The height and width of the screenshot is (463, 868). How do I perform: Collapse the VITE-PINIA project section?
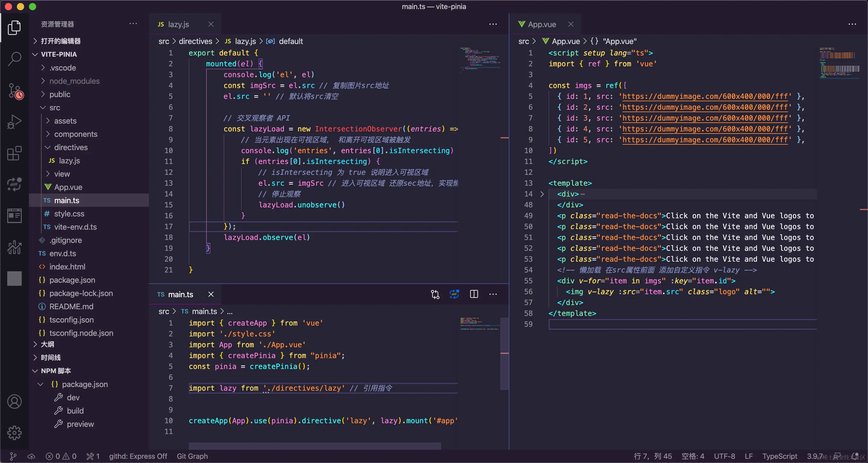click(x=59, y=54)
